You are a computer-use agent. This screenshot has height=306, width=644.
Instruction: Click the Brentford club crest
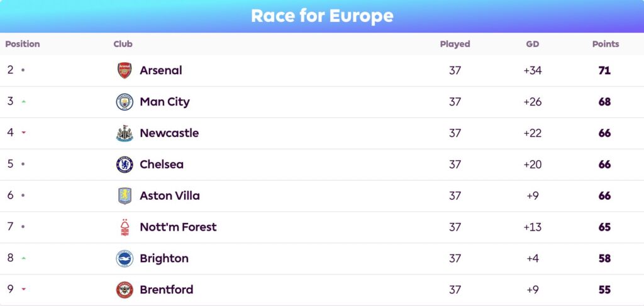[125, 290]
